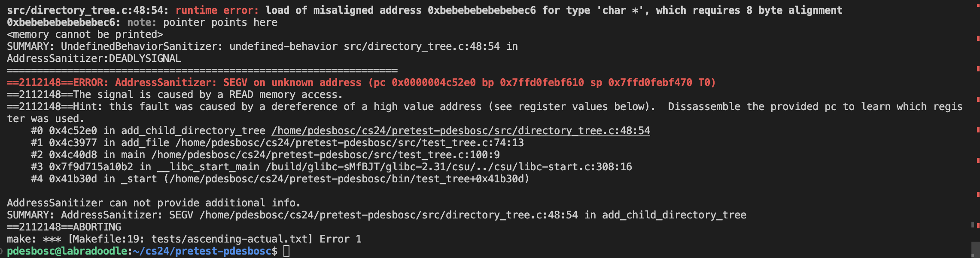Screen dimensions: 980x258
Task: Click the red 'runtime error:' text
Action: [x=216, y=10]
